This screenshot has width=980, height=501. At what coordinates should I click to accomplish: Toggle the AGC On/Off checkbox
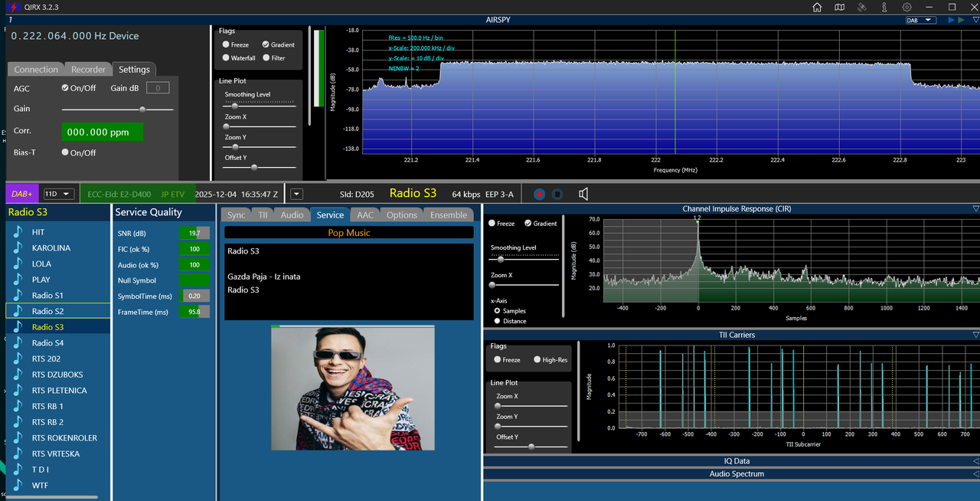click(65, 88)
